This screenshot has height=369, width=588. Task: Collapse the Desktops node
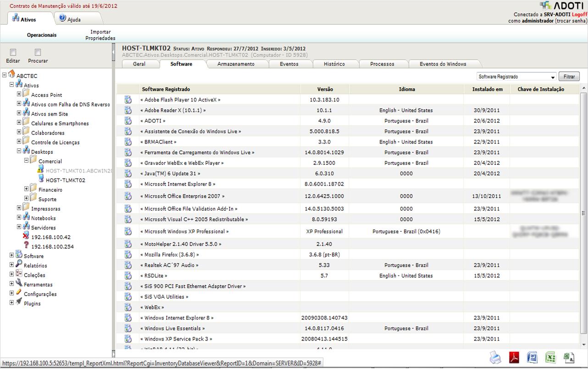point(19,151)
